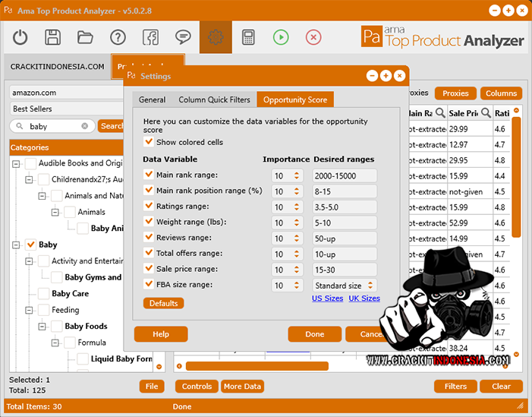Click the Defaults button
Image resolution: width=532 pixels, height=417 pixels.
[163, 303]
